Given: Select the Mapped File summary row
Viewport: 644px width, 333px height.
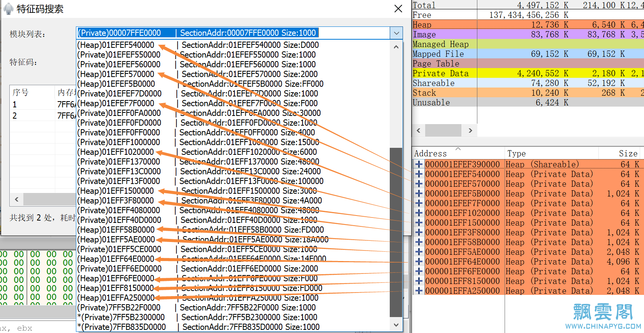Looking at the screenshot, I should click(x=528, y=54).
